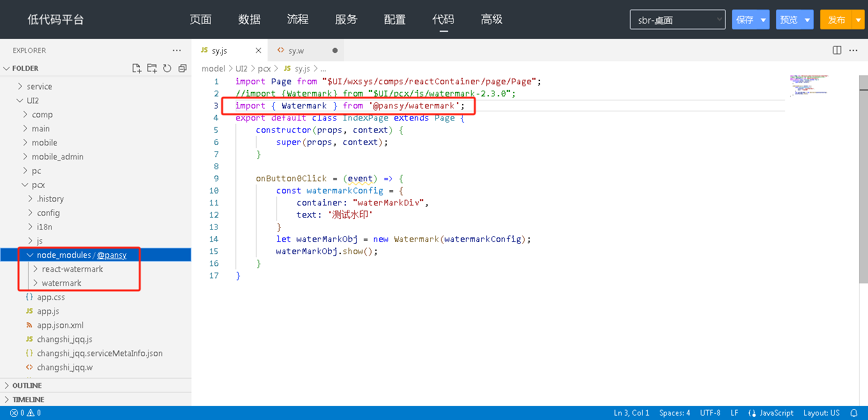This screenshot has height=420, width=868.
Task: Open the explorer more actions ellipsis
Action: point(177,50)
